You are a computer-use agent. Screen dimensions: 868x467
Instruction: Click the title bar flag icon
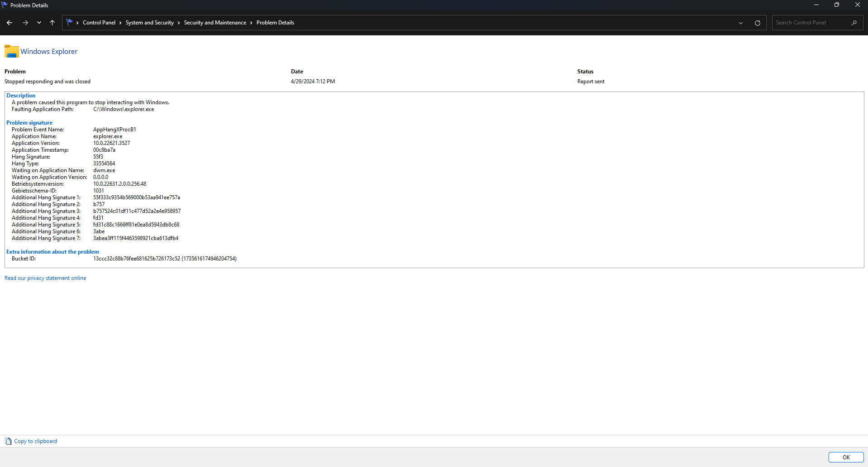(x=5, y=5)
